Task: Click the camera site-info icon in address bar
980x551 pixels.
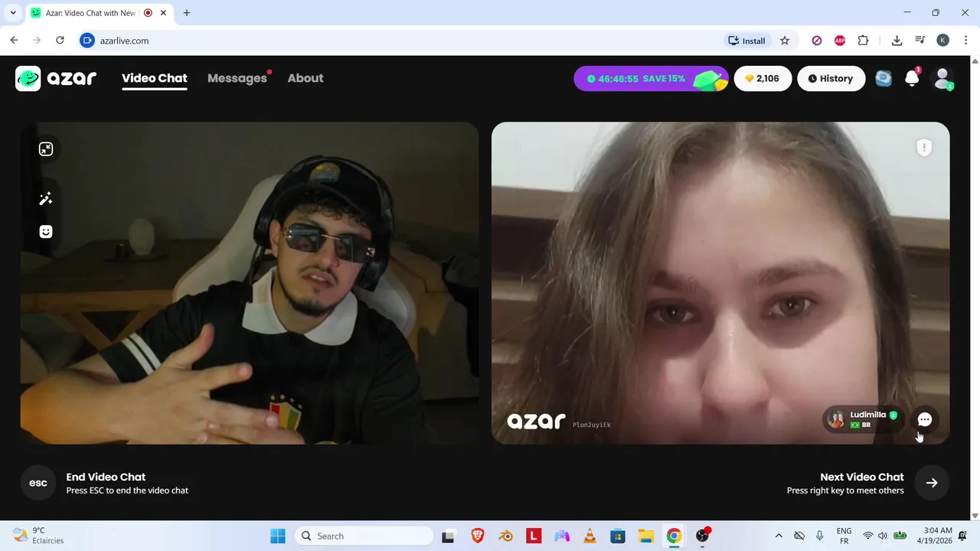Action: coord(87,41)
